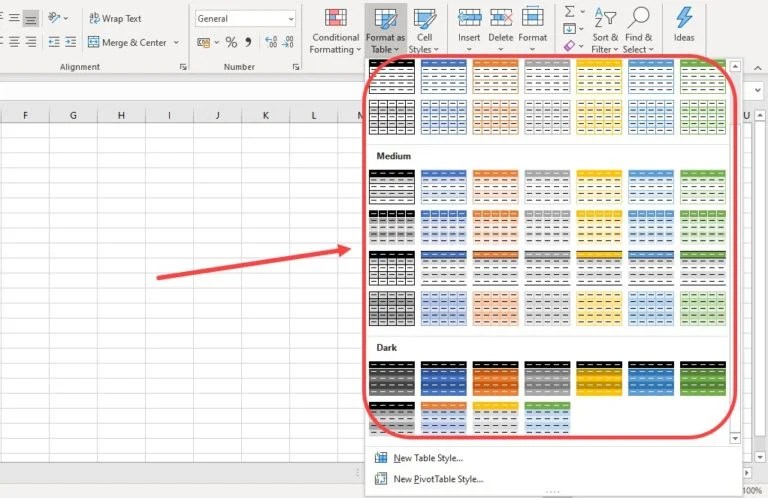Click New Table Style... option

pyautogui.click(x=428, y=458)
